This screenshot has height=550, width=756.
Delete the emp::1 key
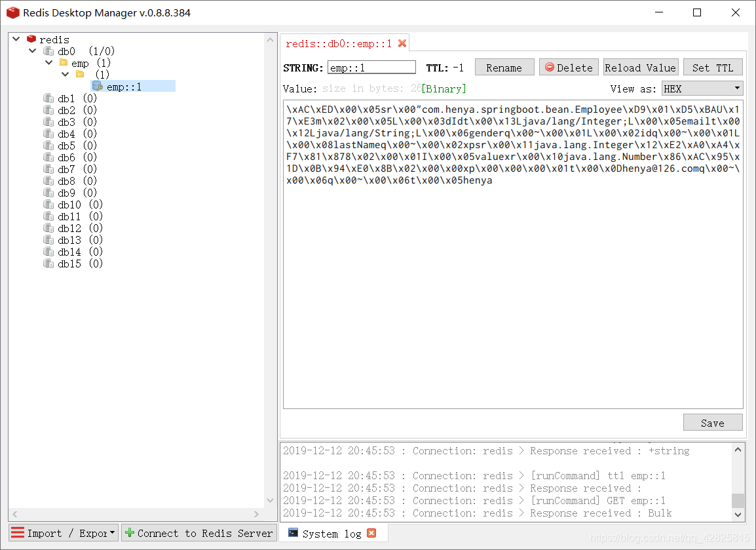(x=569, y=68)
